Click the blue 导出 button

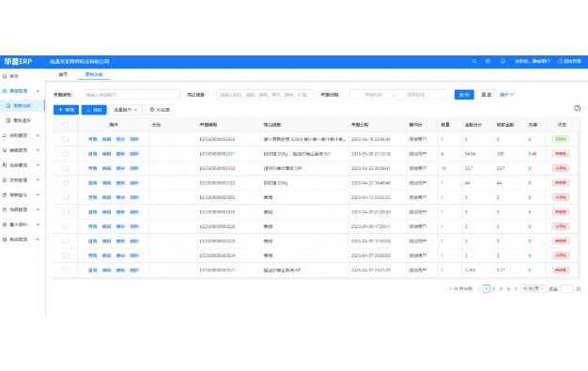[94, 110]
